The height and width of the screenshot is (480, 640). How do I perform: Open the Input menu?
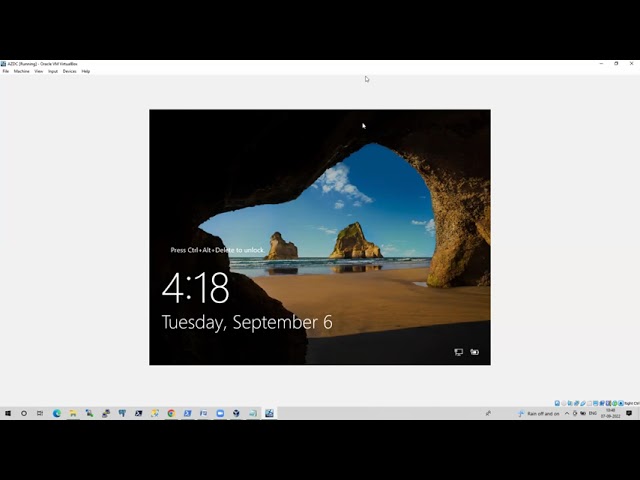[53, 71]
